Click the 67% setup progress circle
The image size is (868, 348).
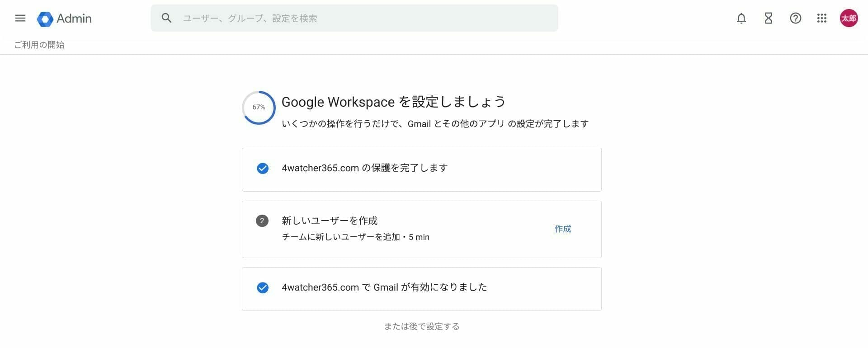259,108
